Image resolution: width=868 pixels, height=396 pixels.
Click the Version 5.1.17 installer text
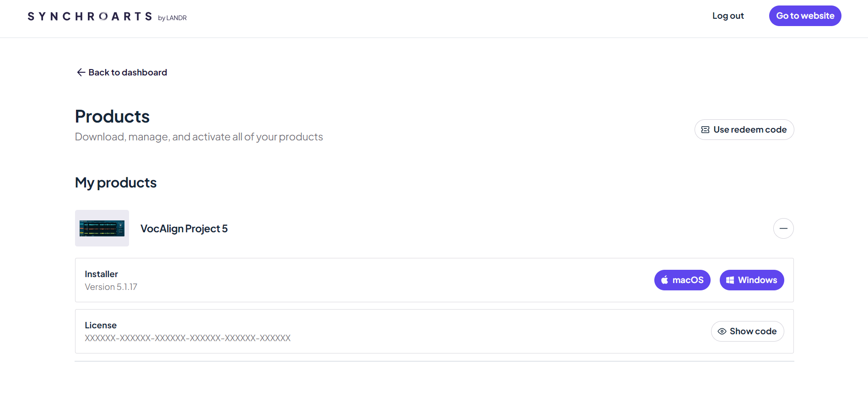pyautogui.click(x=111, y=287)
